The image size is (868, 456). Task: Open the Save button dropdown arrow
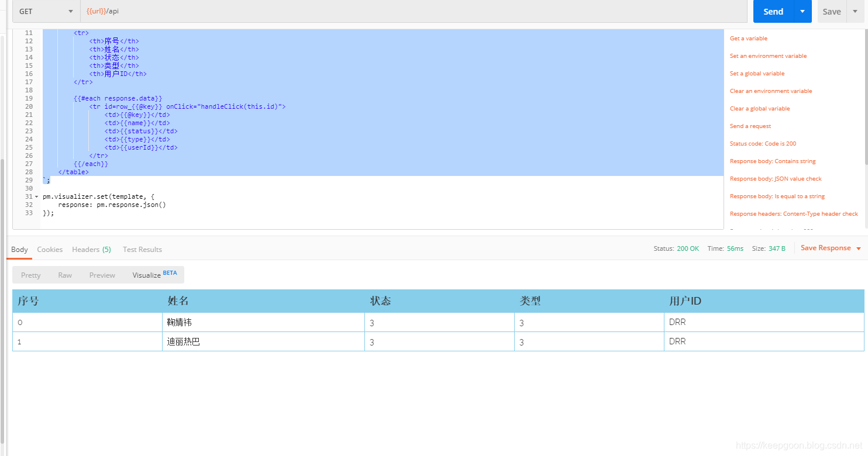click(x=855, y=12)
